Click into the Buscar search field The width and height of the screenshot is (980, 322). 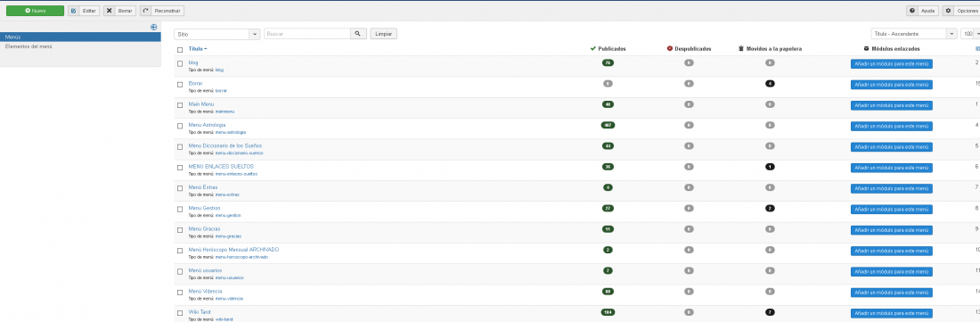click(x=306, y=34)
